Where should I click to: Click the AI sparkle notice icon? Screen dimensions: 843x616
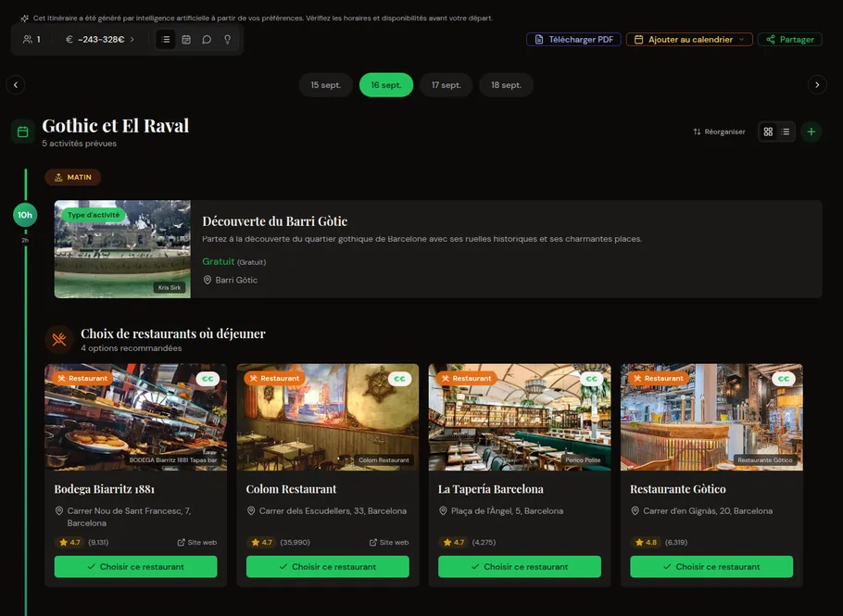pyautogui.click(x=25, y=19)
